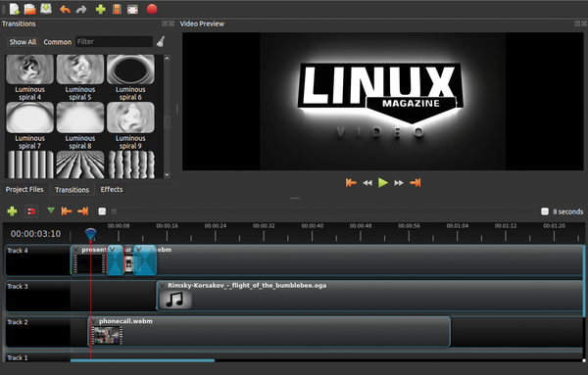Select the perspective striped rays transition thumbnail

[80, 164]
